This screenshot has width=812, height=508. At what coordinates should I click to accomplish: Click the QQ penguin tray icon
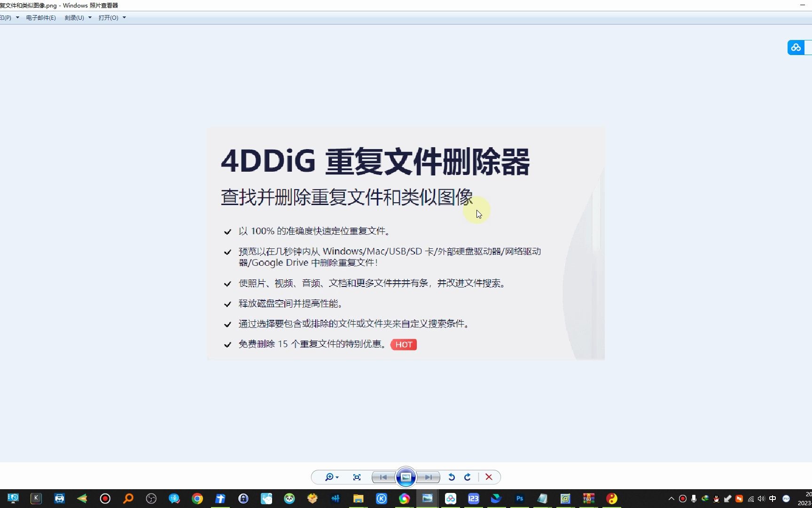click(717, 499)
